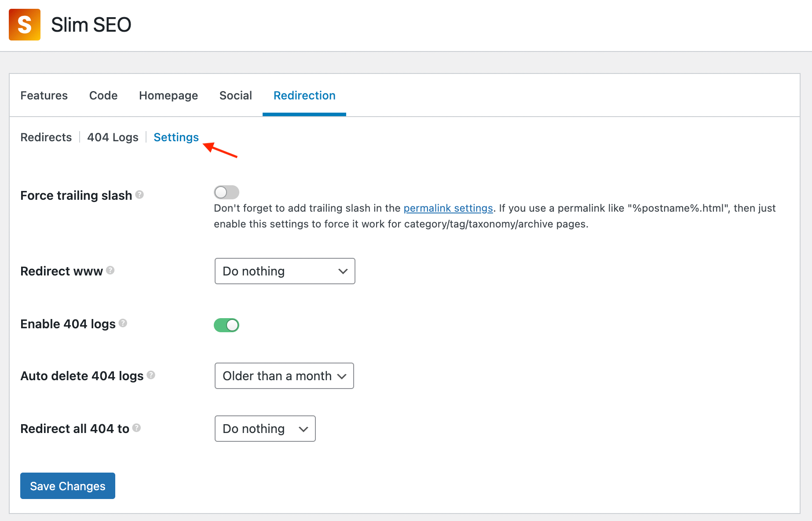Click help icon next to Force trailing slash
812x521 pixels.
pyautogui.click(x=139, y=194)
